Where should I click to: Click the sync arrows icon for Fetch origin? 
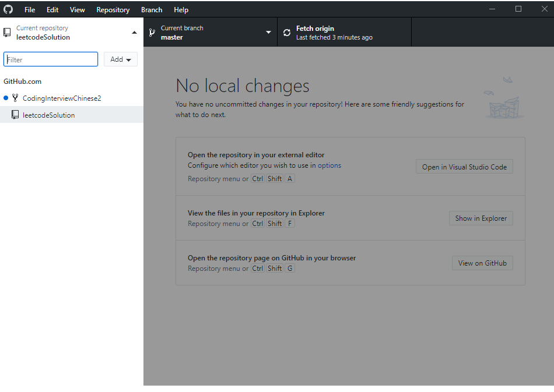point(287,33)
